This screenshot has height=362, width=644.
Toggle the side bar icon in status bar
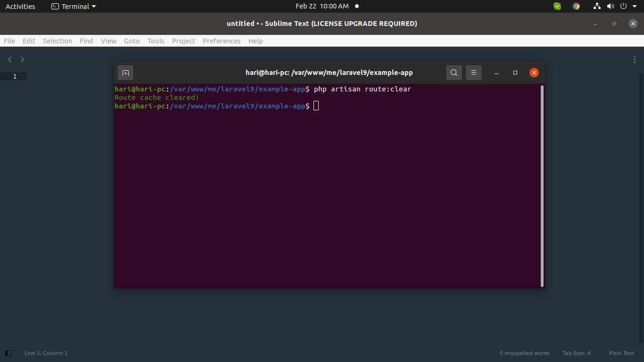[x=8, y=353]
